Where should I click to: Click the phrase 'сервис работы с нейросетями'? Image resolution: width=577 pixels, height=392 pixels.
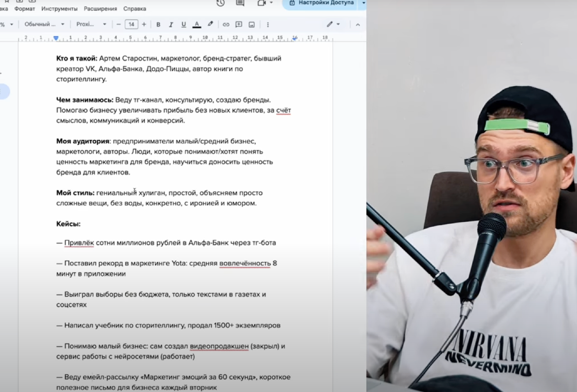pos(107,356)
